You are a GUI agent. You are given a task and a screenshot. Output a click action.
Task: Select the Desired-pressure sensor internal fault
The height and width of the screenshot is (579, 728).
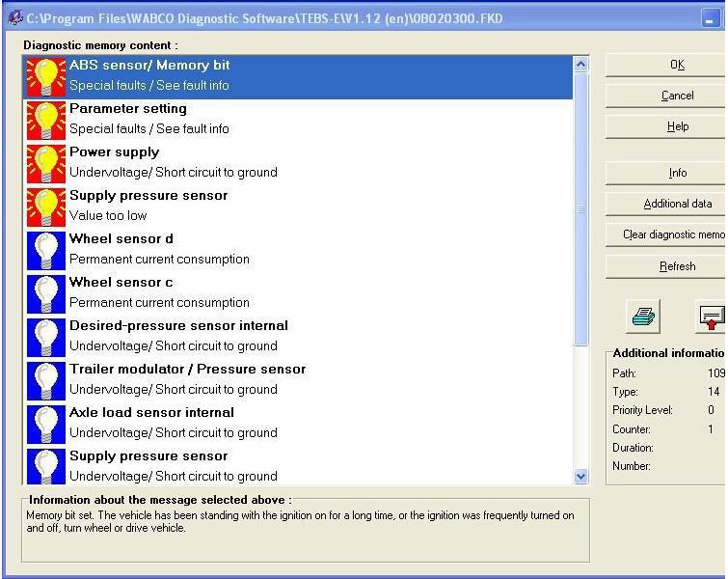(x=299, y=338)
